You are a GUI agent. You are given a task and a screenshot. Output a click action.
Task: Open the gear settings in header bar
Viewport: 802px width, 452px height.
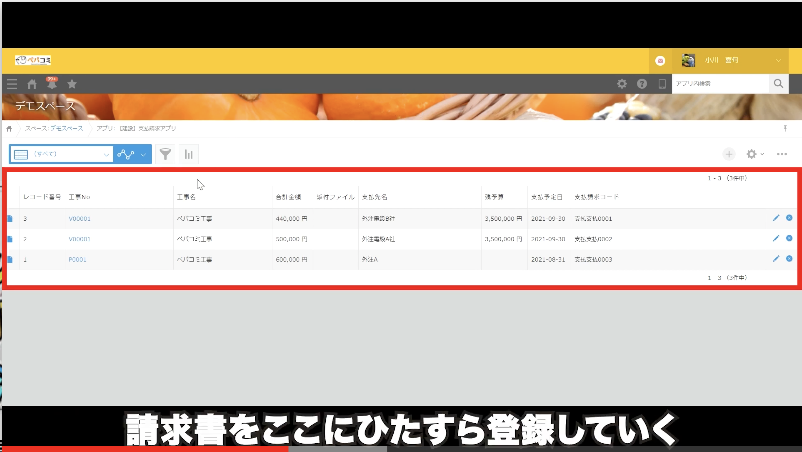point(622,84)
